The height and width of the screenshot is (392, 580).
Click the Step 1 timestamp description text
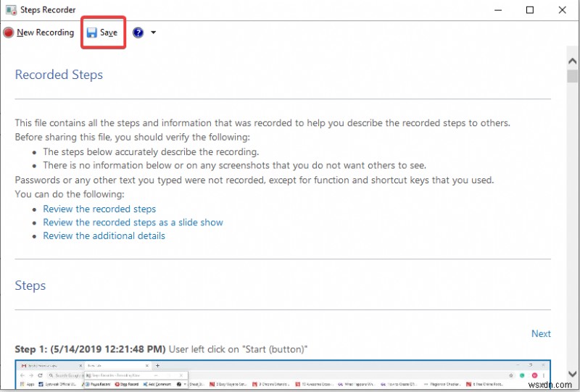point(161,349)
